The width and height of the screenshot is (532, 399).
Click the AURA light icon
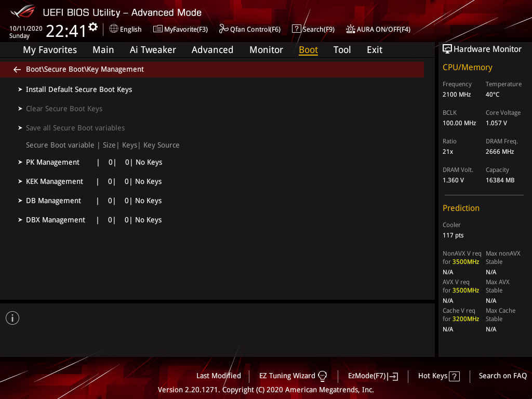351,29
